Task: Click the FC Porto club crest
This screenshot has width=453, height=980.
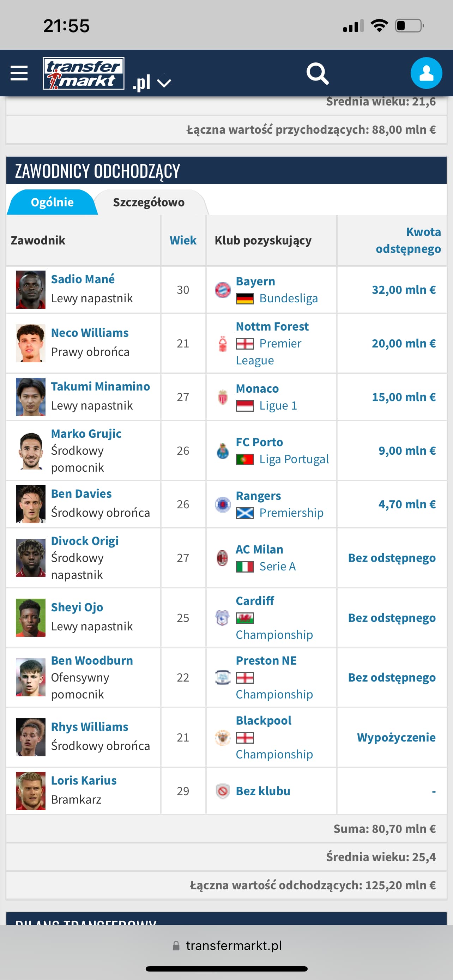Action: coord(223,451)
